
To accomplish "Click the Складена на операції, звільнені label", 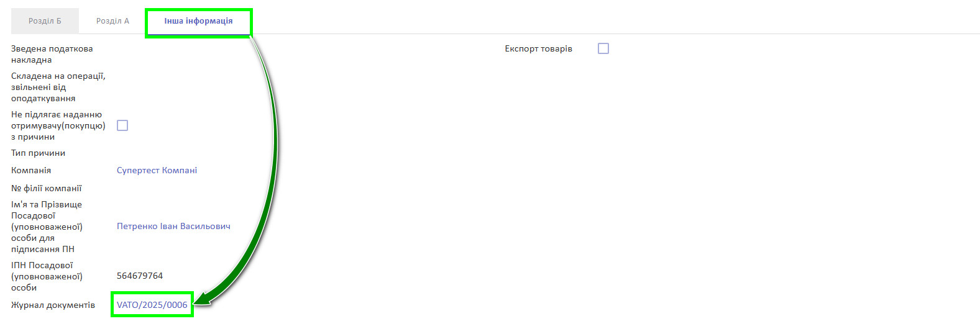I will click(58, 87).
